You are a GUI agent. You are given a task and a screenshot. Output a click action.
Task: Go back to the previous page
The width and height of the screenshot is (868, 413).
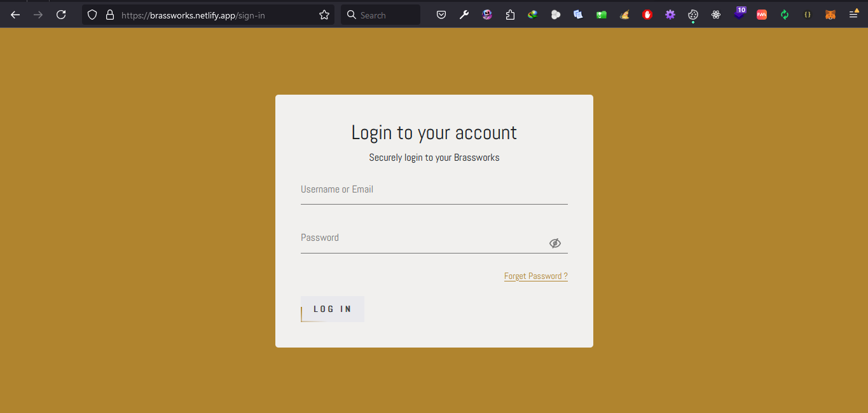pyautogui.click(x=15, y=15)
